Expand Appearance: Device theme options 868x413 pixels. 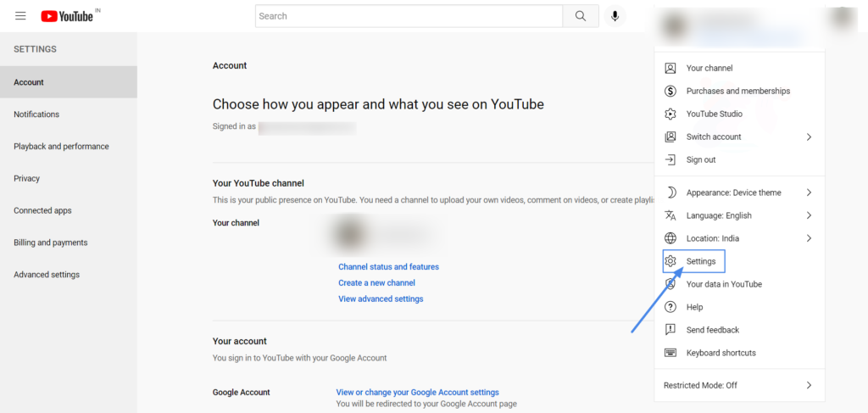point(809,193)
